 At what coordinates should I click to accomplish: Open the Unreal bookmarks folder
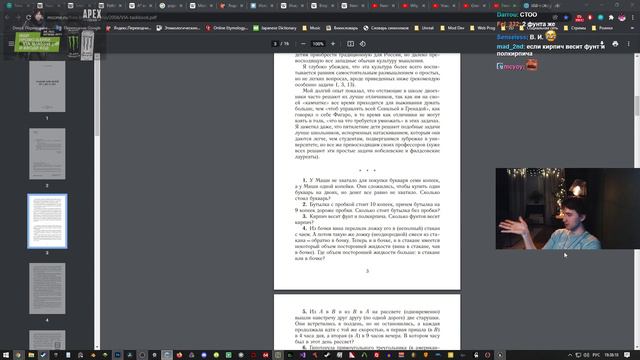click(424, 28)
